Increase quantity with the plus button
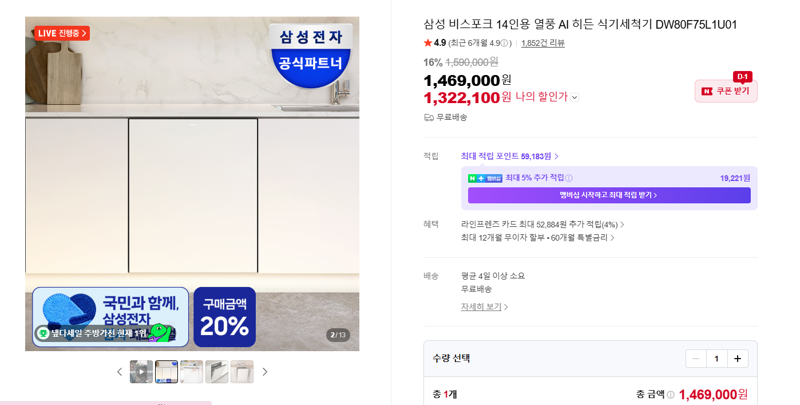Image resolution: width=800 pixels, height=405 pixels. 737,359
